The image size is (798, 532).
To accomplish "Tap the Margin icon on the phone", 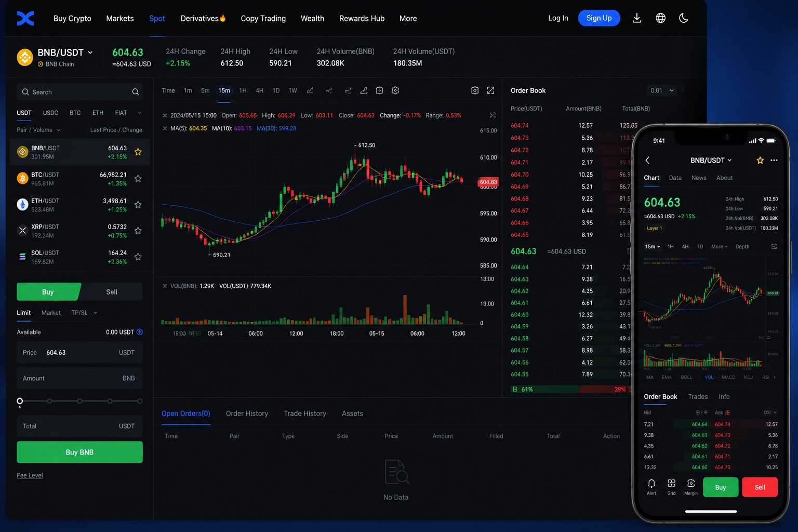I will [691, 487].
